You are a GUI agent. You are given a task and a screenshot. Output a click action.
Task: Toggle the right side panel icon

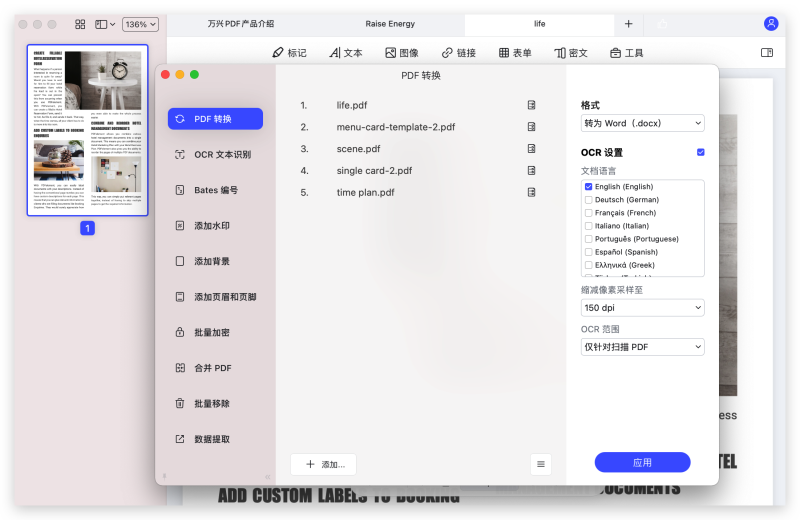[x=766, y=53]
